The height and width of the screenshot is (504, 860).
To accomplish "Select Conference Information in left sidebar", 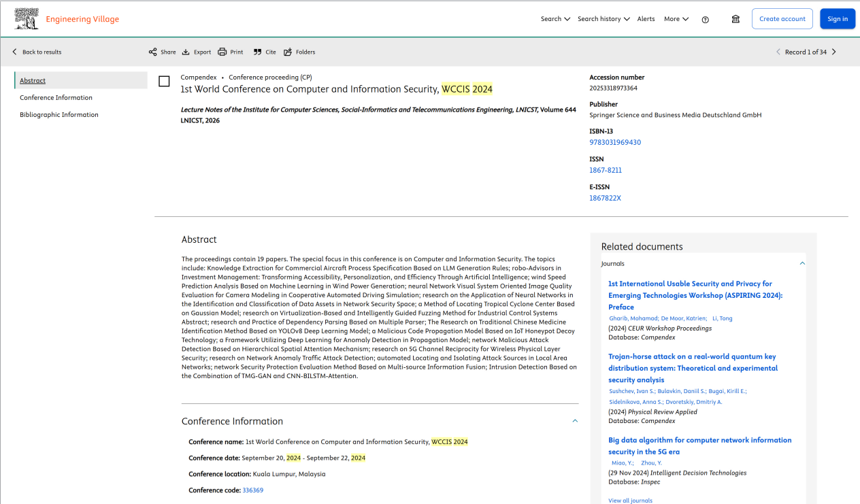I will [x=56, y=97].
